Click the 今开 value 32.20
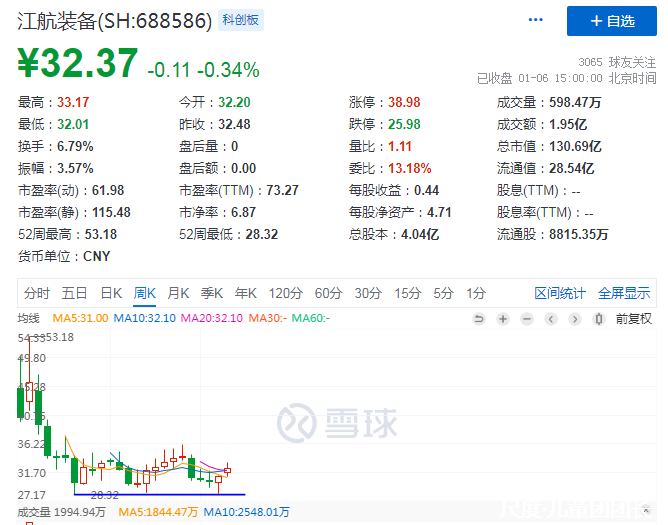The height and width of the screenshot is (525, 668). click(x=234, y=102)
